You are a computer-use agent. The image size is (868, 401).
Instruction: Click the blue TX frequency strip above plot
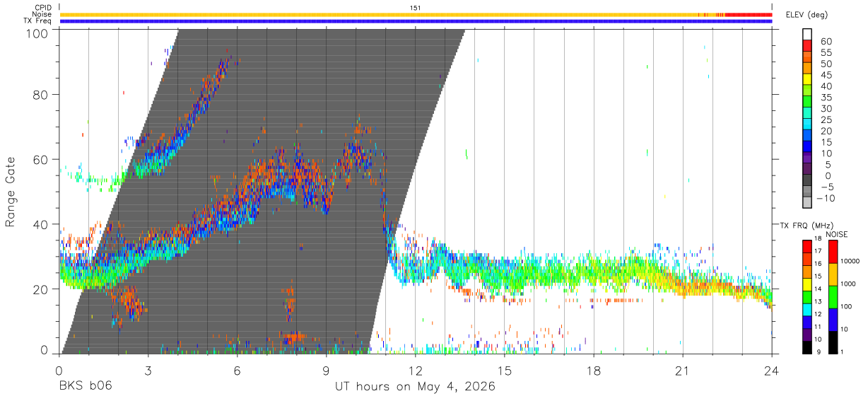point(416,21)
